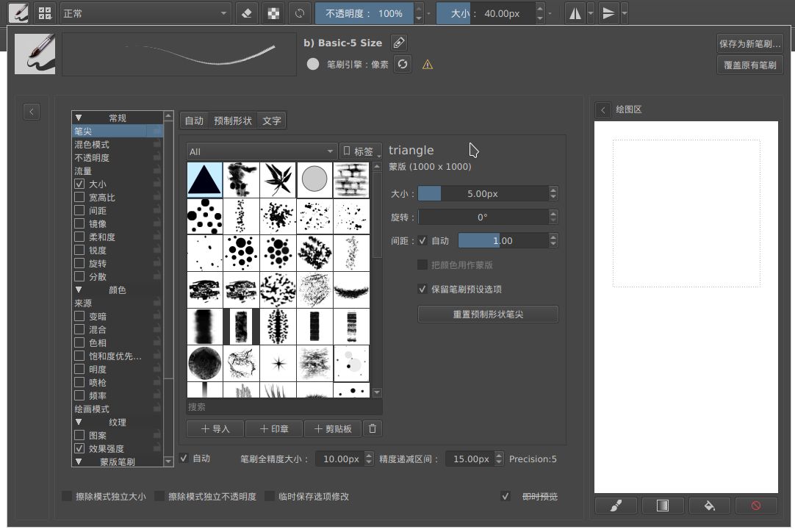The height and width of the screenshot is (532, 795).
Task: Uncheck the 保留笔刷预设选项 checkbox
Action: tap(422, 290)
